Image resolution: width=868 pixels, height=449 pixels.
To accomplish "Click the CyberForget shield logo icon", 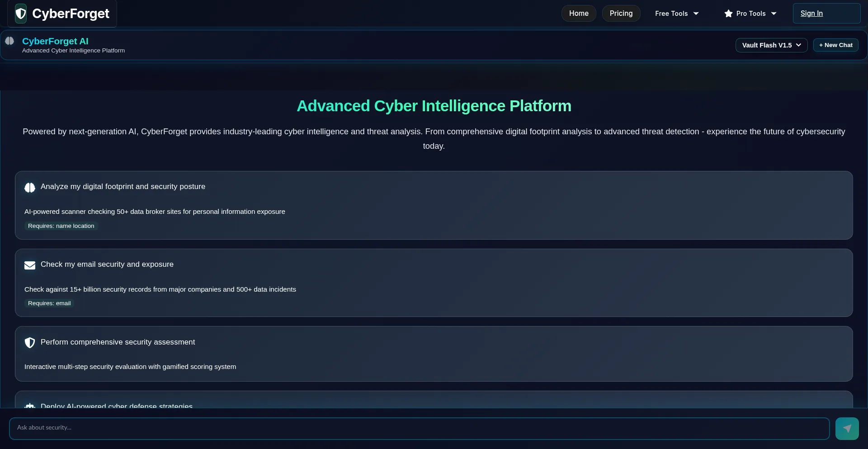I will pos(21,14).
